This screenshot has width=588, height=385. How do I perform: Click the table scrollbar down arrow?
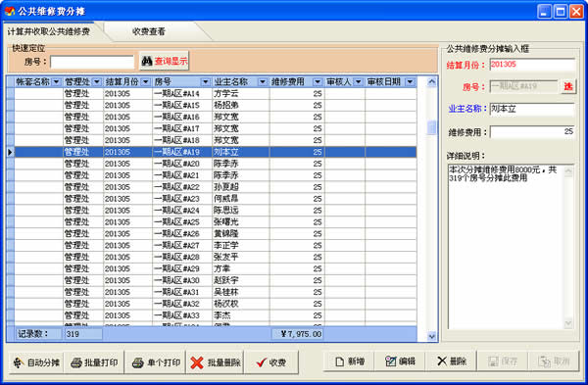coord(431,337)
